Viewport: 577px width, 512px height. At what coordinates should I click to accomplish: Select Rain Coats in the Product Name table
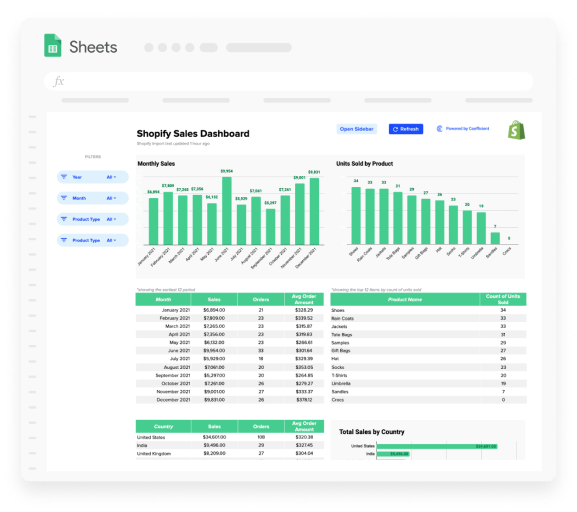(342, 318)
